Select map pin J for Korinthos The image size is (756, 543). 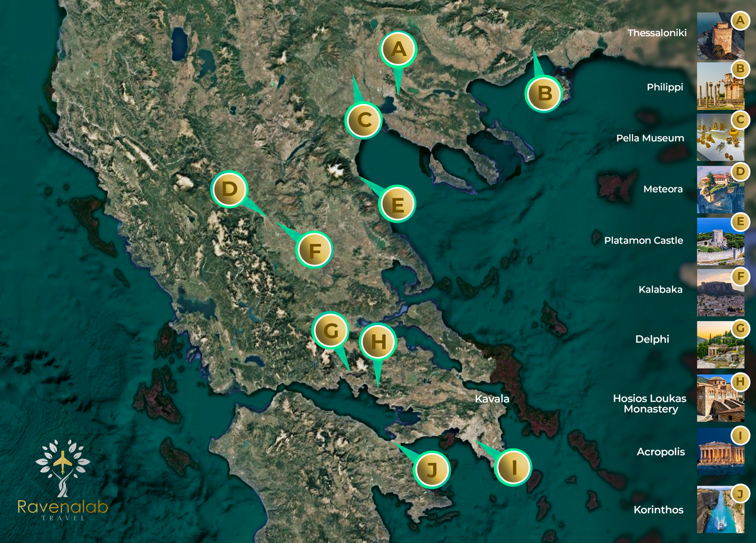[x=431, y=470]
